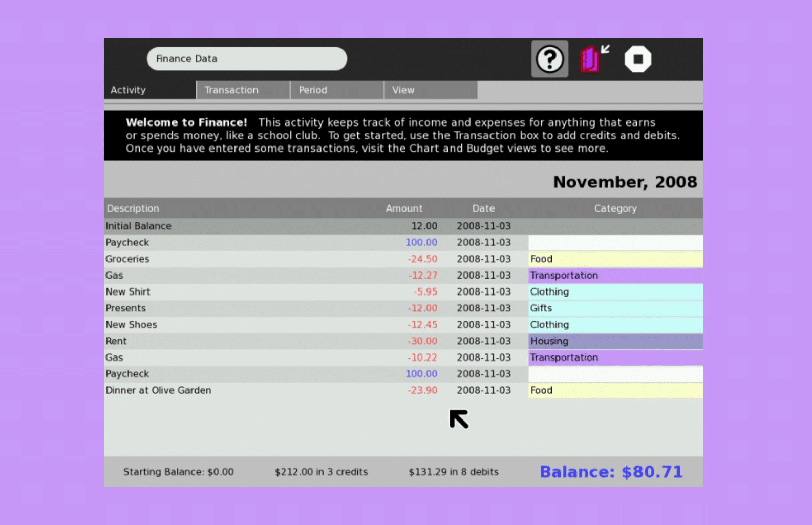The width and height of the screenshot is (812, 525).
Task: Click the November, 2008 period heading
Action: pyautogui.click(x=625, y=182)
